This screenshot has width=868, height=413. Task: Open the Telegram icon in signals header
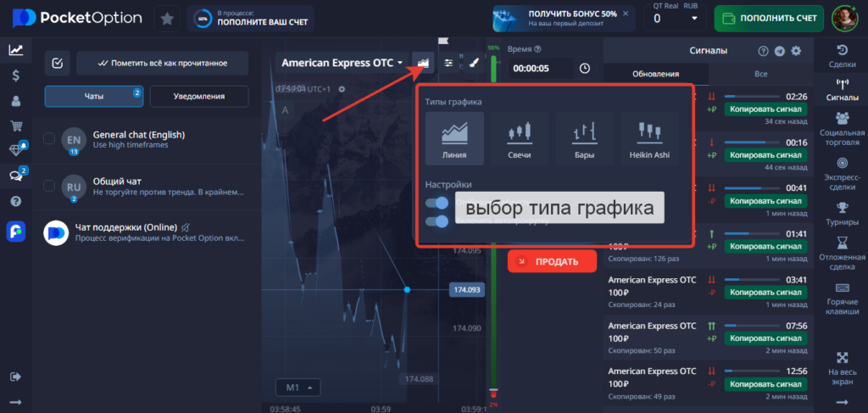pos(780,51)
